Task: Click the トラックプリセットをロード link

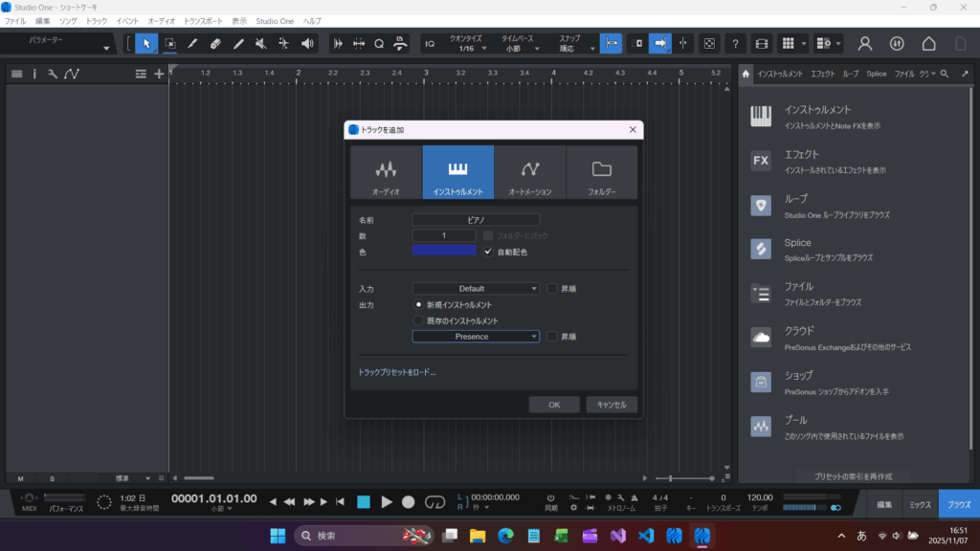Action: pyautogui.click(x=397, y=372)
